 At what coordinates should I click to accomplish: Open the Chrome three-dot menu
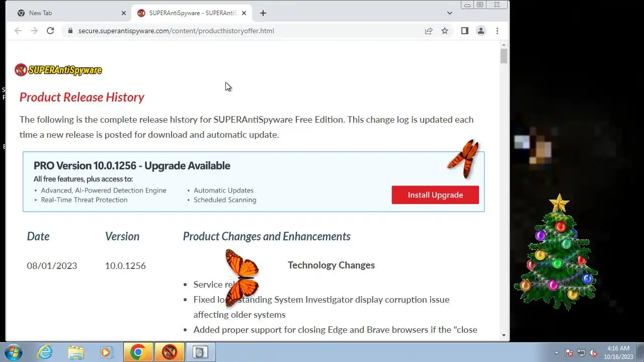(497, 31)
